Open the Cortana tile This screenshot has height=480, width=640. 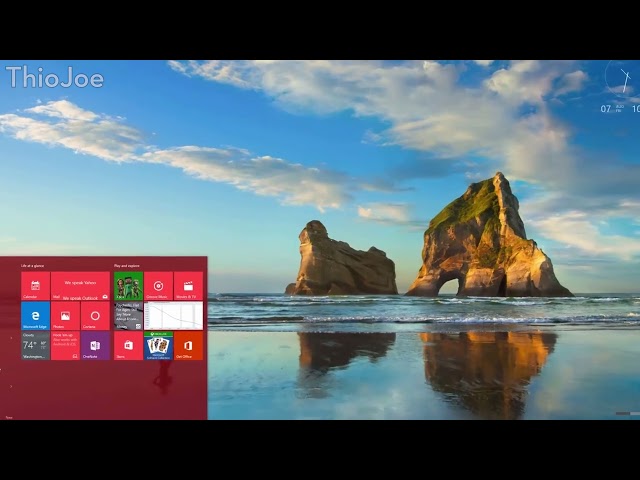coord(96,316)
